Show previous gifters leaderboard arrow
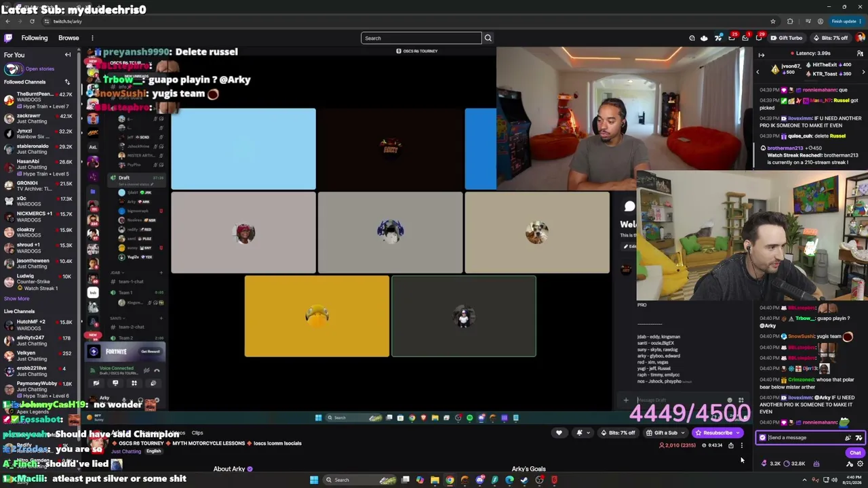Viewport: 868px width, 488px height. [x=758, y=71]
